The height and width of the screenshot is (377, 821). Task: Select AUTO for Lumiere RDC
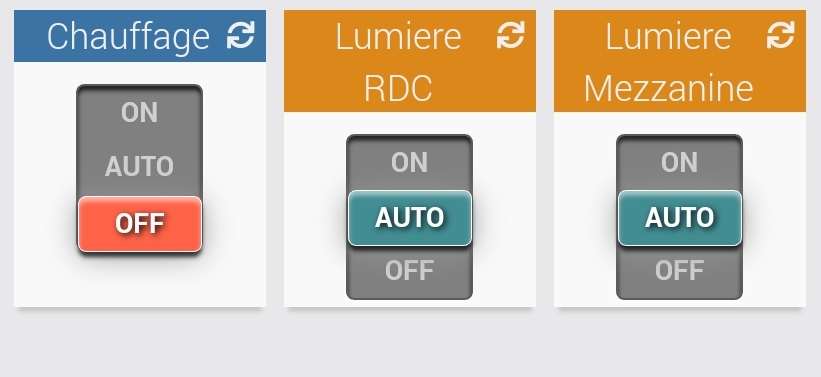click(410, 218)
